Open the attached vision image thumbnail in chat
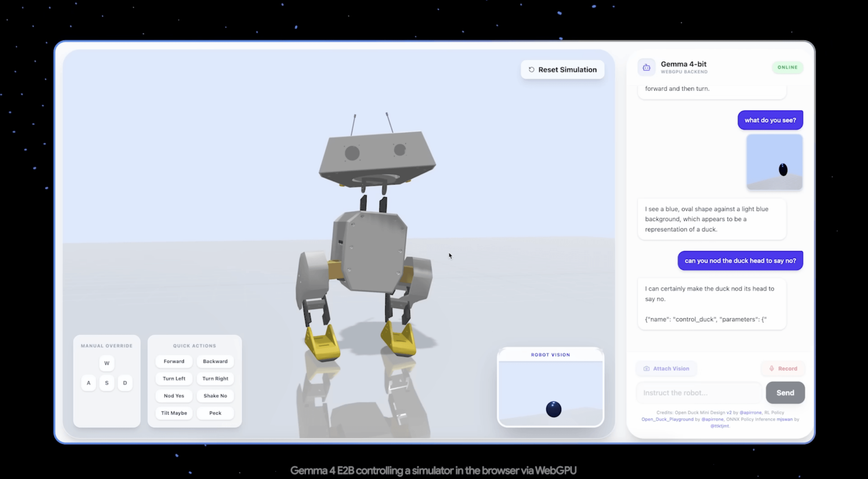 (774, 162)
